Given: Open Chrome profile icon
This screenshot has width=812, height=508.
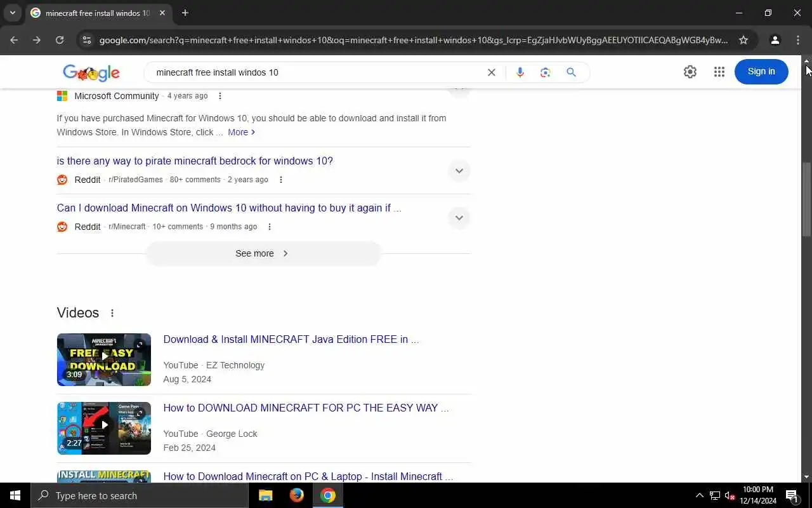Looking at the screenshot, I should [775, 40].
